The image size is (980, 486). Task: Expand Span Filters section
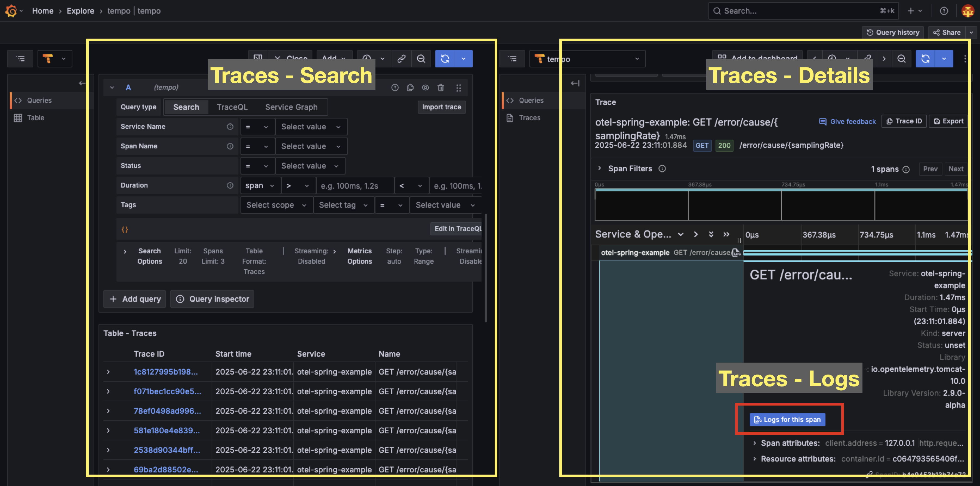(600, 168)
